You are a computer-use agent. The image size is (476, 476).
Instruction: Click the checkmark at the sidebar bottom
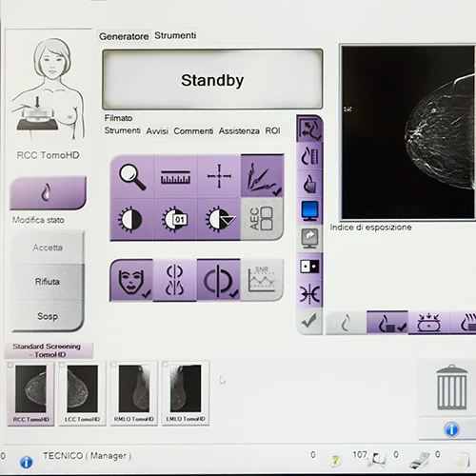coord(309,321)
